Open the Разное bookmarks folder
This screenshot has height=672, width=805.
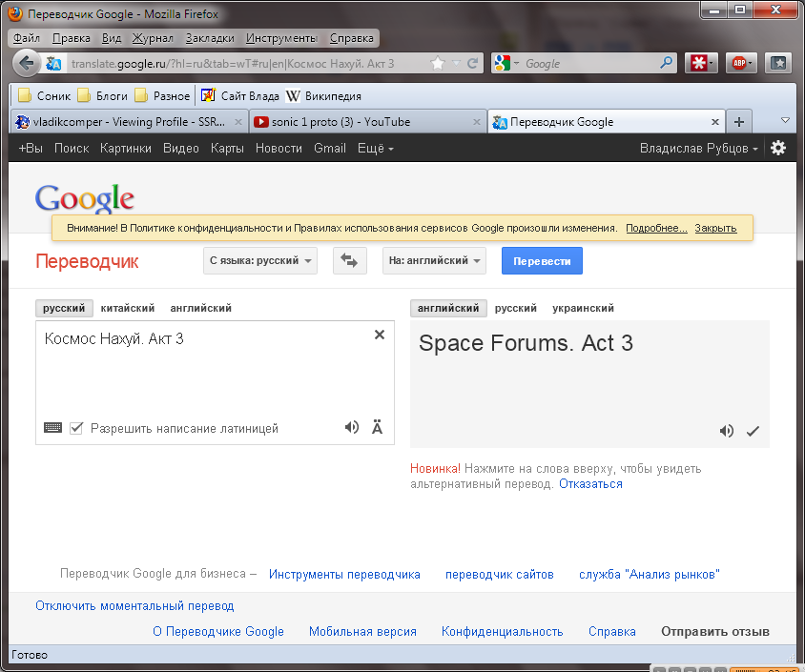coord(162,96)
